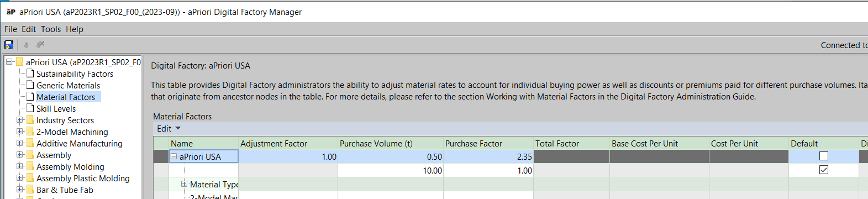Expand the Assembly Molding tree node
868x199 pixels.
20,166
